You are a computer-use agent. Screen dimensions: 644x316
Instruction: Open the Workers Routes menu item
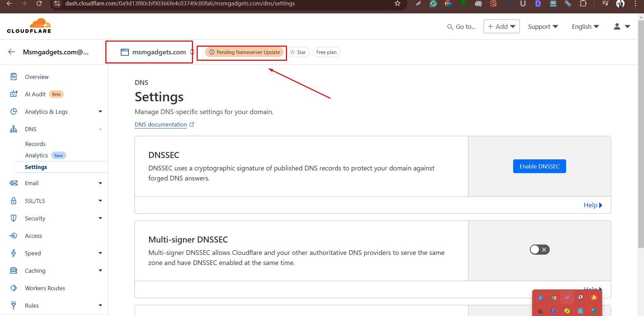[x=45, y=288]
